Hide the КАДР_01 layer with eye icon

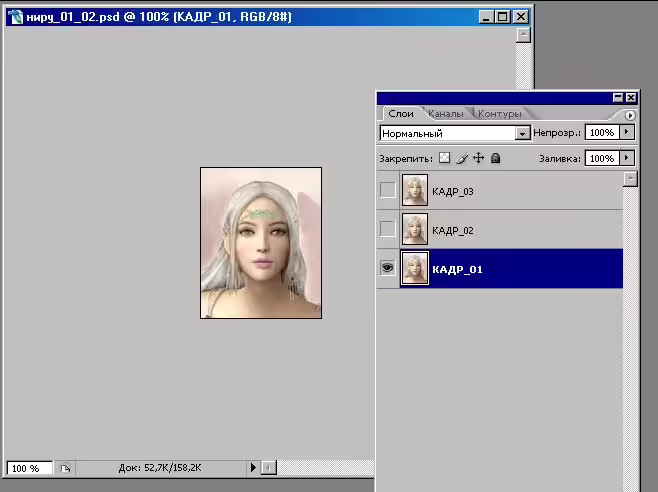[387, 267]
